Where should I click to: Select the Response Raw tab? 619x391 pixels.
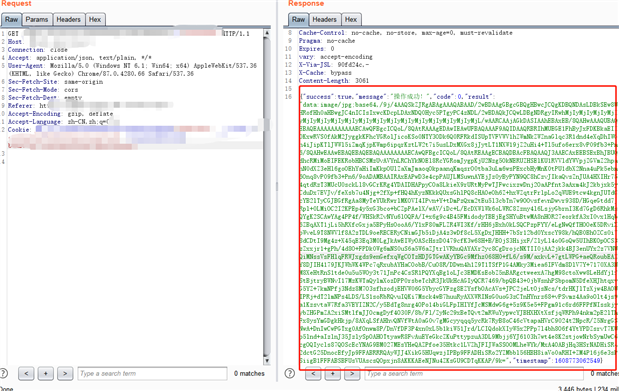298,19
